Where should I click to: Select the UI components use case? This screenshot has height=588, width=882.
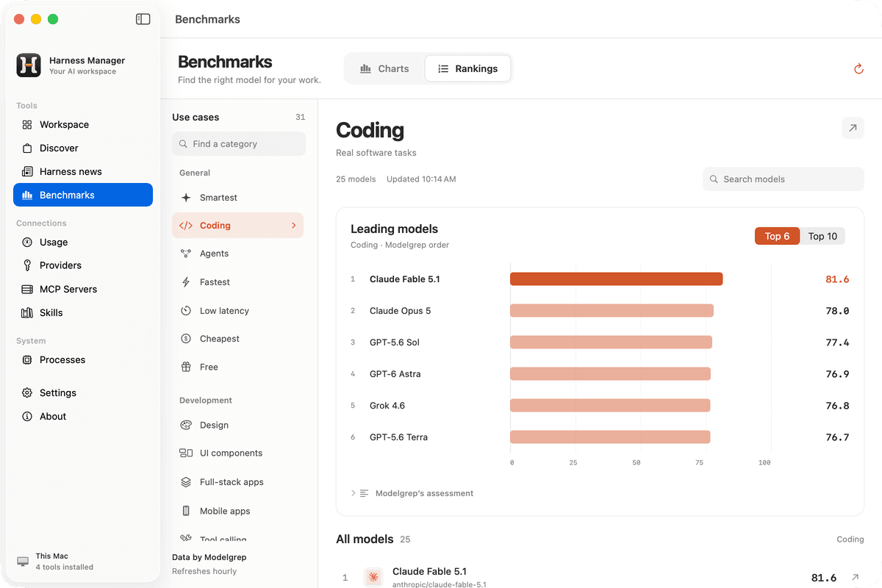pyautogui.click(x=237, y=453)
